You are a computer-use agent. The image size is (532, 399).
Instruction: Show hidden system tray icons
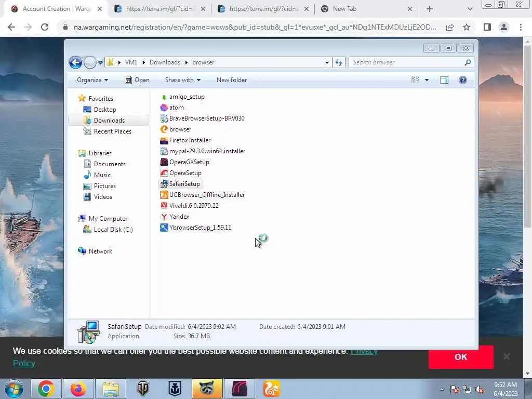442,389
